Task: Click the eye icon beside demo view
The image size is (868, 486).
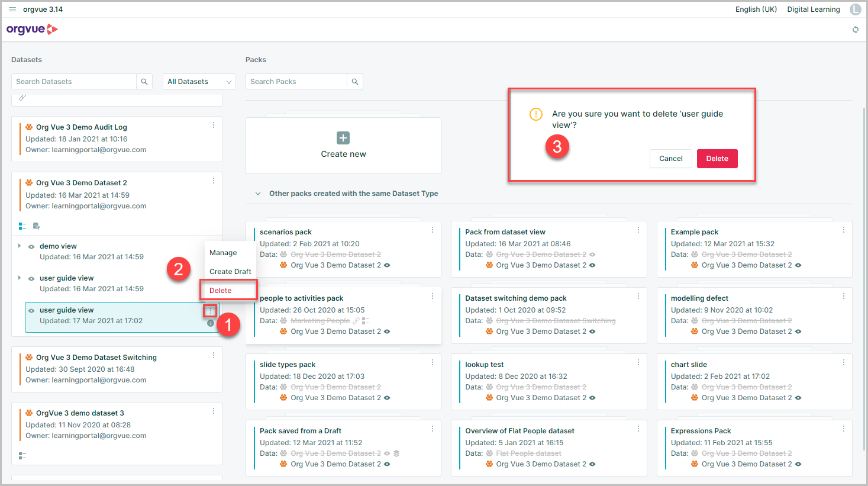Action: pyautogui.click(x=31, y=247)
